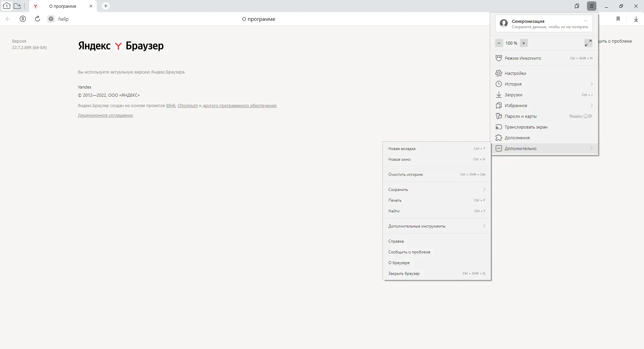Click the © 2012—2022, ООО «ЯНДЕКС» text

(109, 95)
